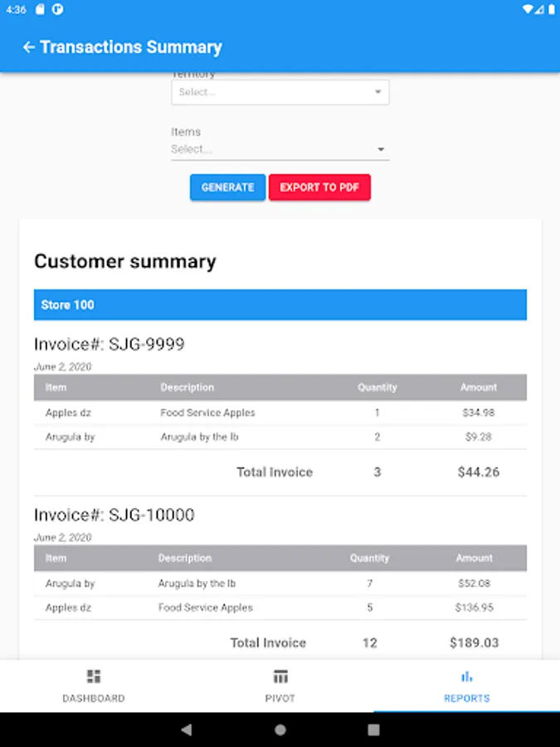Image resolution: width=560 pixels, height=747 pixels.
Task: Tap the Android home circle button
Action: point(280,730)
